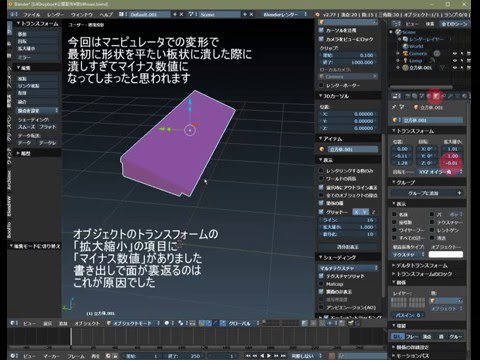Open the Outliner editor type icon
Screen dimensions: 480x360
pos(396,24)
